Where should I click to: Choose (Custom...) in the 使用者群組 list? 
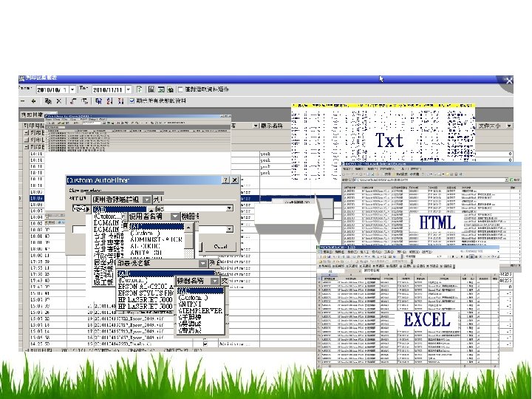109,216
